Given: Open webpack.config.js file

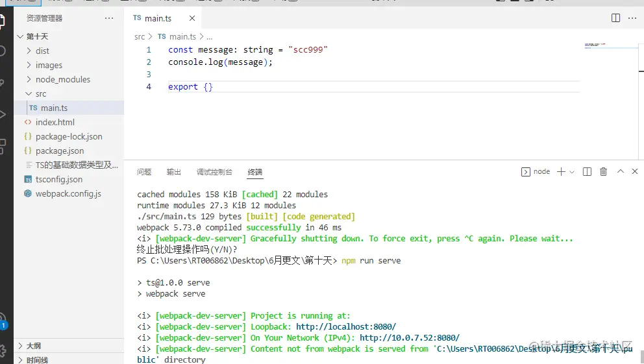Looking at the screenshot, I should pos(69,194).
